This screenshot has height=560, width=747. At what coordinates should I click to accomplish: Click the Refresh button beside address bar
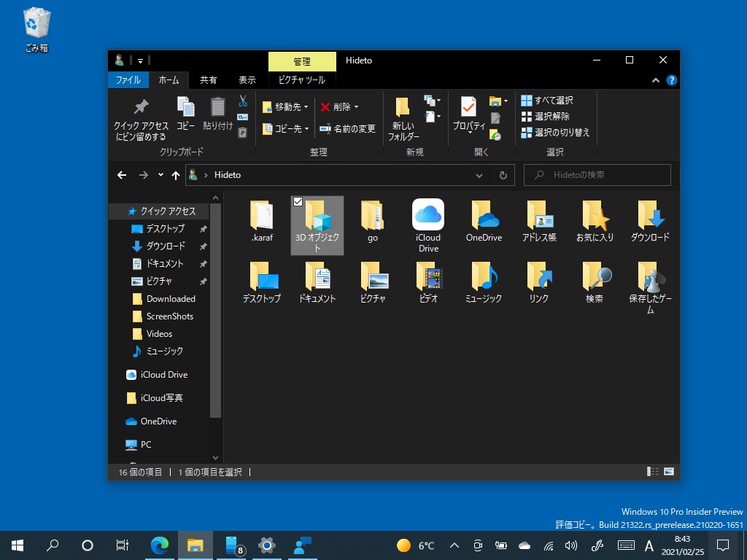503,175
